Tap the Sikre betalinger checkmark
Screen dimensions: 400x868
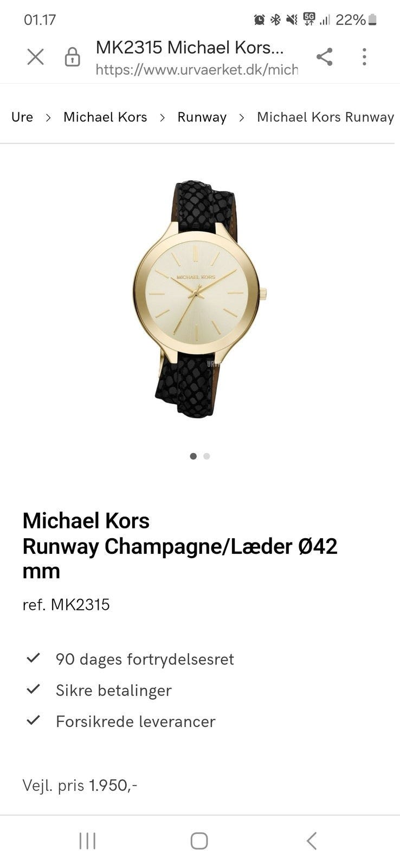[x=34, y=689]
